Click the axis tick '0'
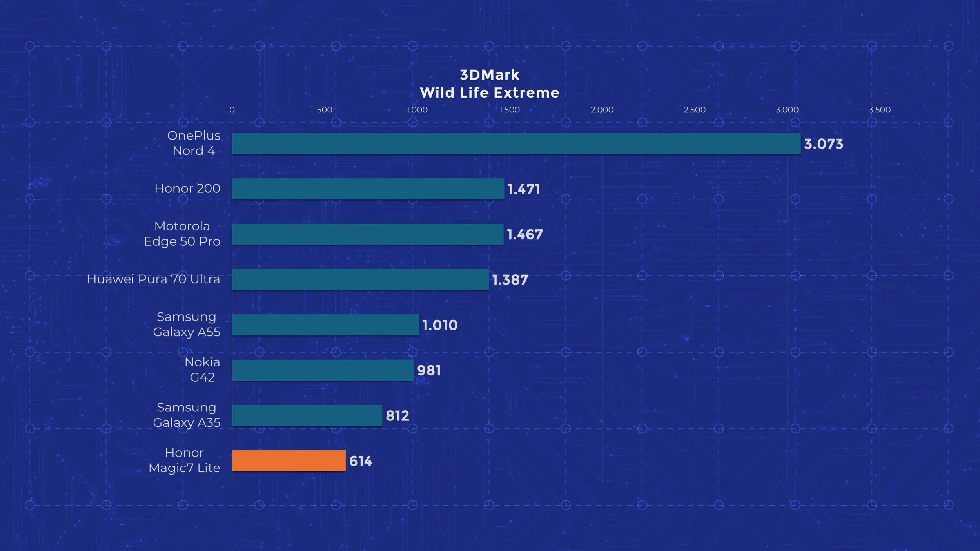Viewport: 980px width, 551px height. click(232, 110)
